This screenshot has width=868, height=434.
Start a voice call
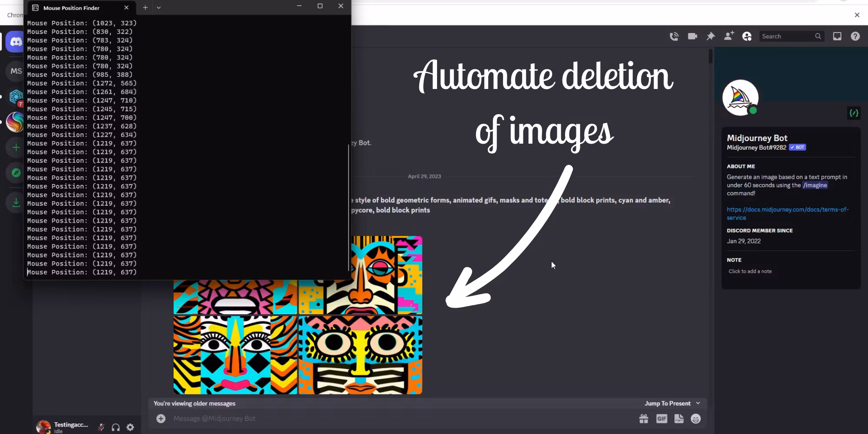pyautogui.click(x=674, y=36)
